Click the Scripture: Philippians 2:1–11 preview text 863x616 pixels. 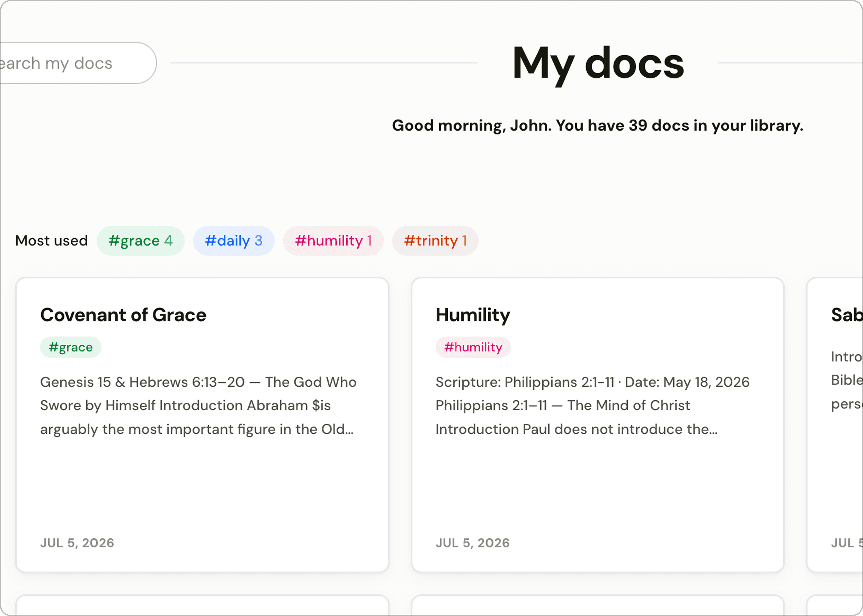tap(592, 406)
